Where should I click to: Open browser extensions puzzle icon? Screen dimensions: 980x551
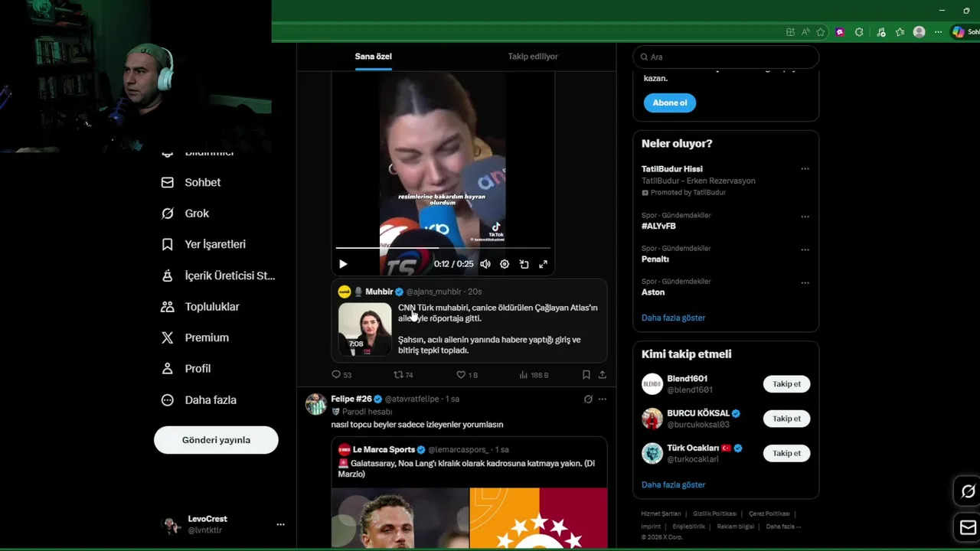pos(859,32)
